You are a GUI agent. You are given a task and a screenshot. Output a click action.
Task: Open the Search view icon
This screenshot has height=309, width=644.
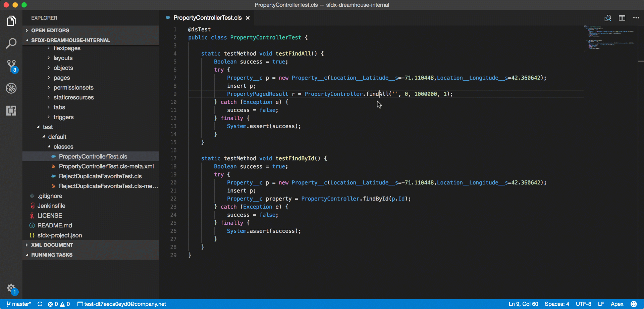click(11, 43)
